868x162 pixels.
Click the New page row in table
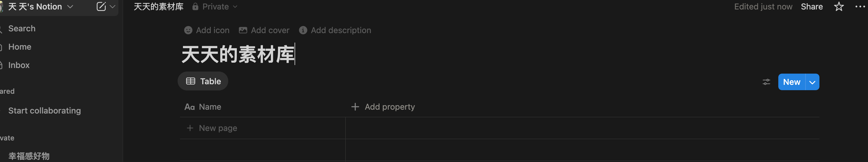point(263,128)
